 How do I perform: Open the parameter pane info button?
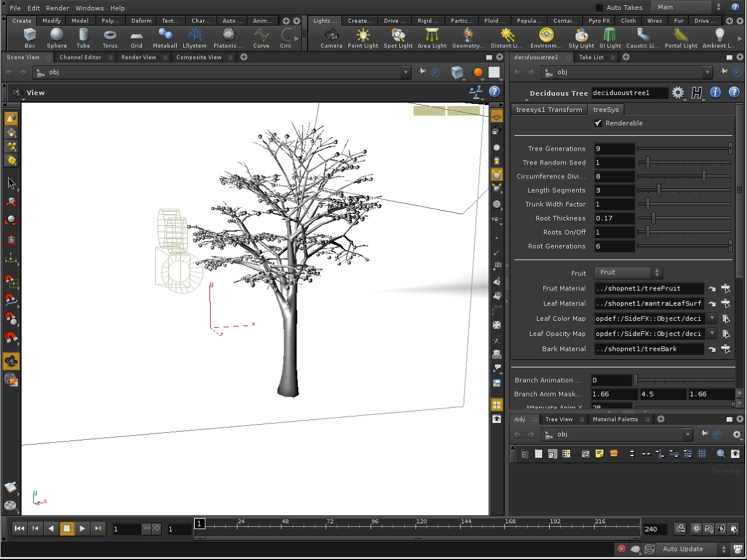pos(715,92)
